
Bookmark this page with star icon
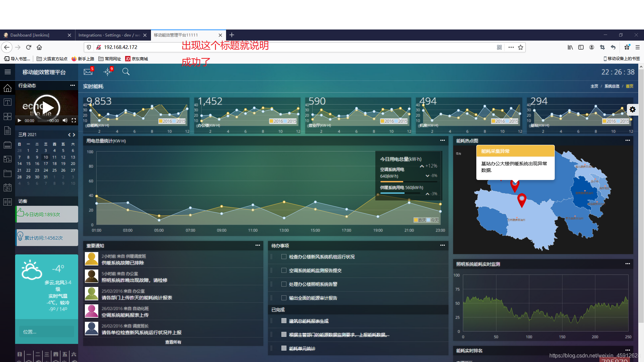pos(521,47)
